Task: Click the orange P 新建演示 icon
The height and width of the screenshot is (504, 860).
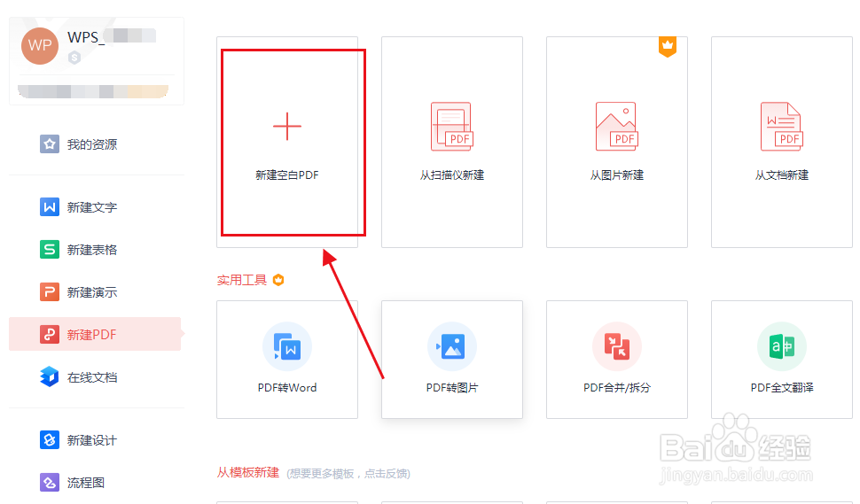Action: [50, 291]
